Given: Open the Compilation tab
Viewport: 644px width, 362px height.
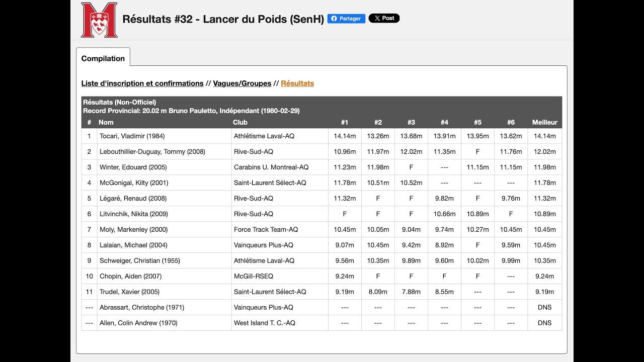Looking at the screenshot, I should [x=103, y=58].
